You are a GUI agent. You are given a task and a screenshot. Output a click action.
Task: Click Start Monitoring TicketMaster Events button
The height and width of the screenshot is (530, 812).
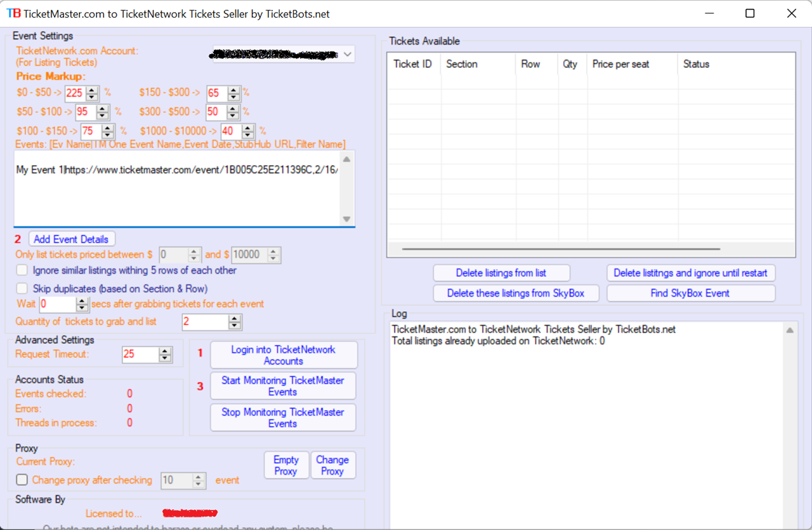point(283,386)
